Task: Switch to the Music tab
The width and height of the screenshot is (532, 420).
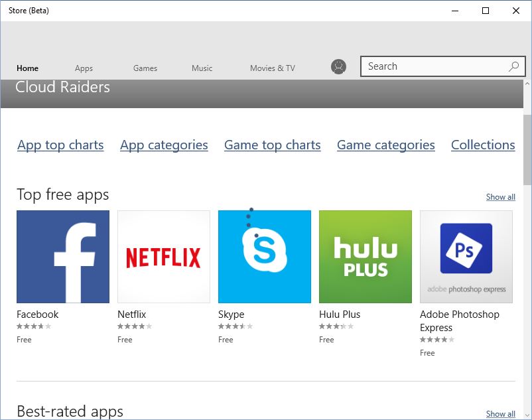Action: (x=202, y=68)
